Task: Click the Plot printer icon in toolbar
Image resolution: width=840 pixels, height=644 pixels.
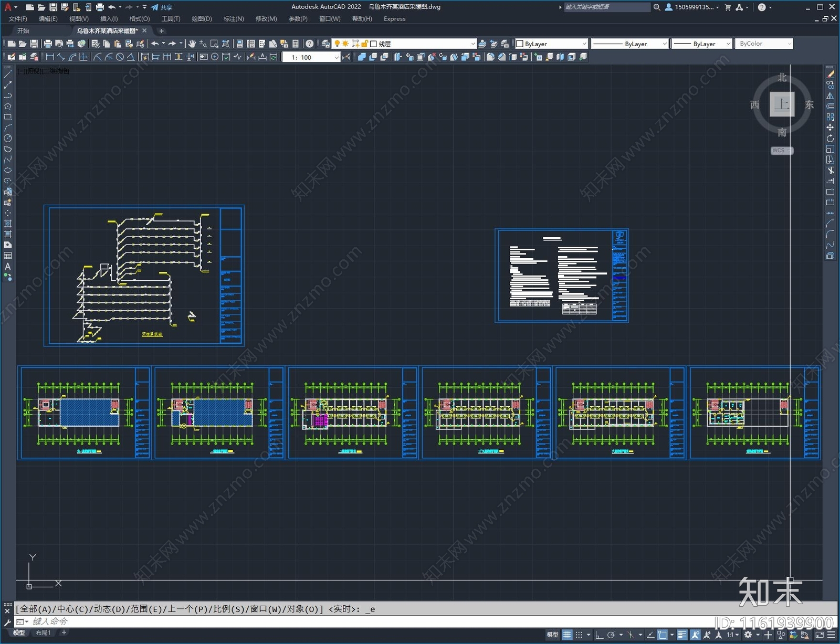Action: click(x=48, y=44)
